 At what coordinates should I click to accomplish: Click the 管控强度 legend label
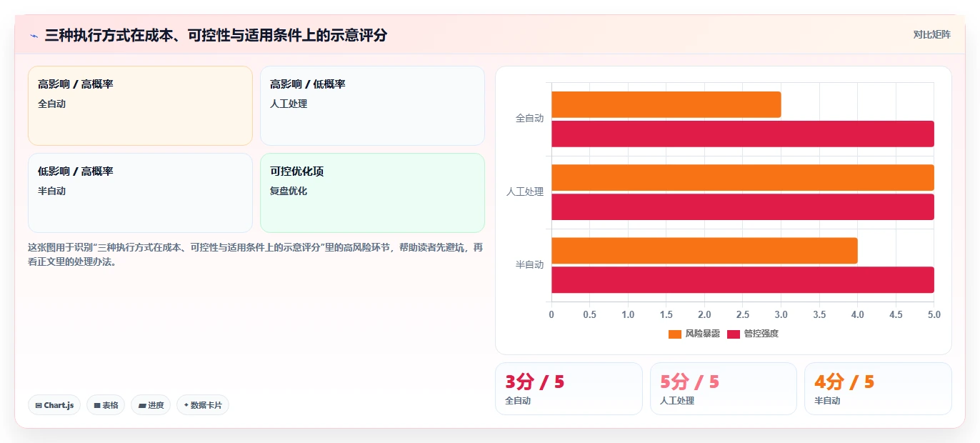coord(761,334)
